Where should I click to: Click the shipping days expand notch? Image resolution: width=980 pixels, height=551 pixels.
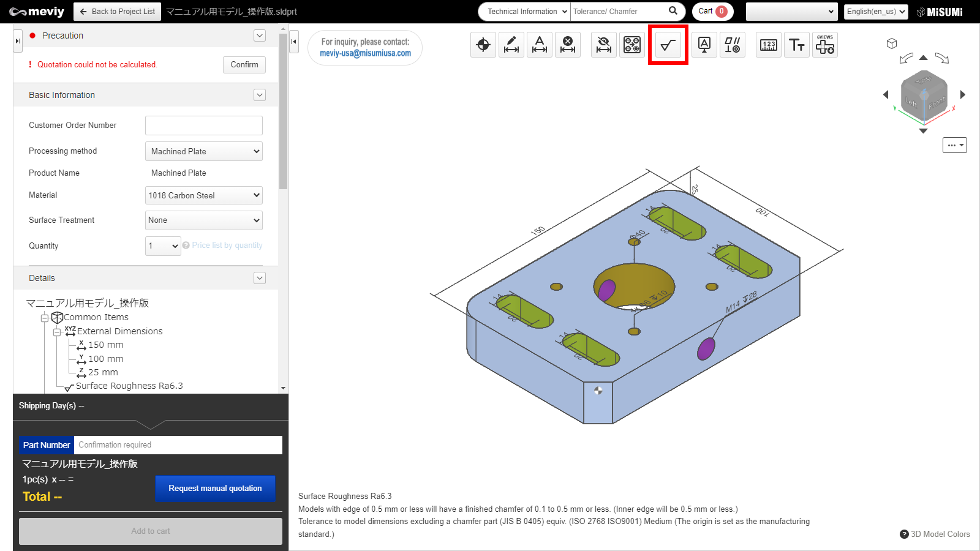pos(151,424)
